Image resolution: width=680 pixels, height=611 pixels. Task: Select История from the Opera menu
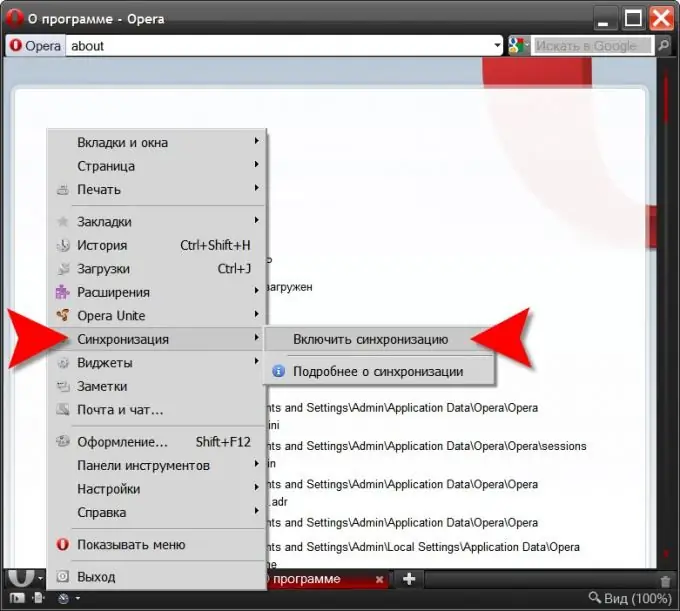coord(157,245)
